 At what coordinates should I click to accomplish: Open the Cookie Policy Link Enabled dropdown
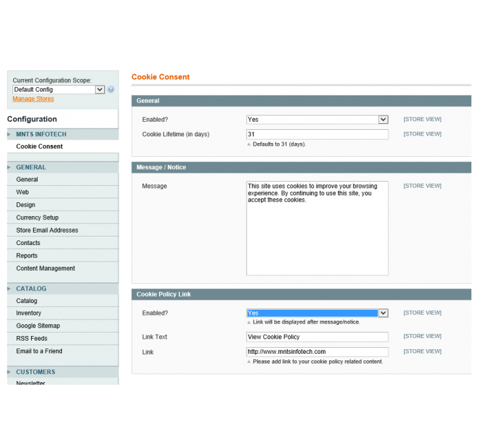coord(316,313)
